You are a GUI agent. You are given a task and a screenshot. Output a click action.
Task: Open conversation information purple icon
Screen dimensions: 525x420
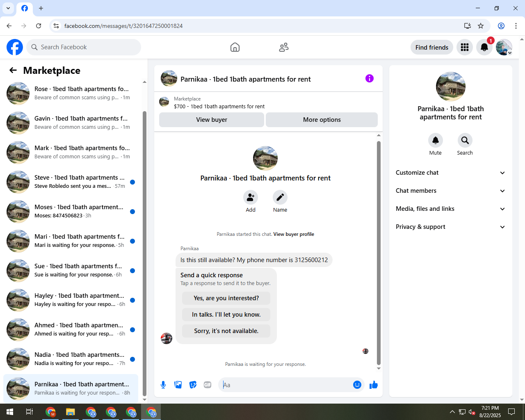[x=370, y=78]
